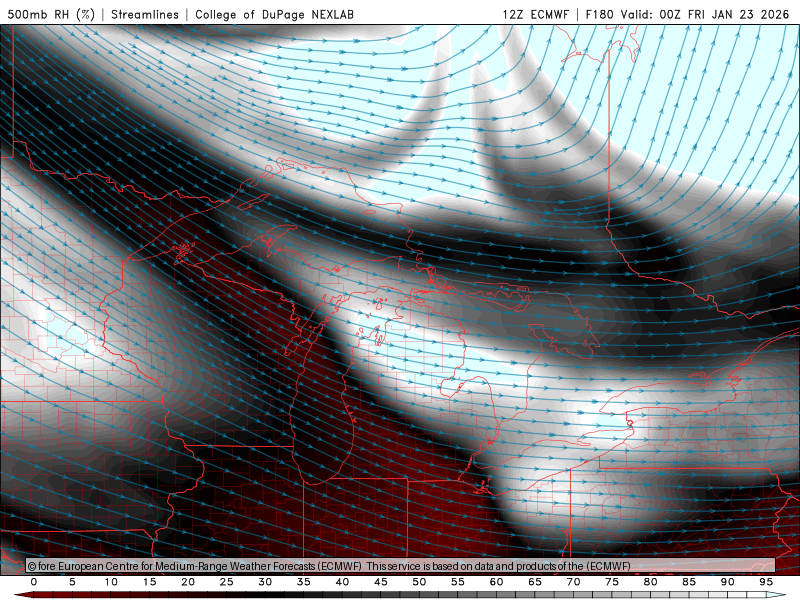Click the '80' label on the RH scale

tap(650, 582)
